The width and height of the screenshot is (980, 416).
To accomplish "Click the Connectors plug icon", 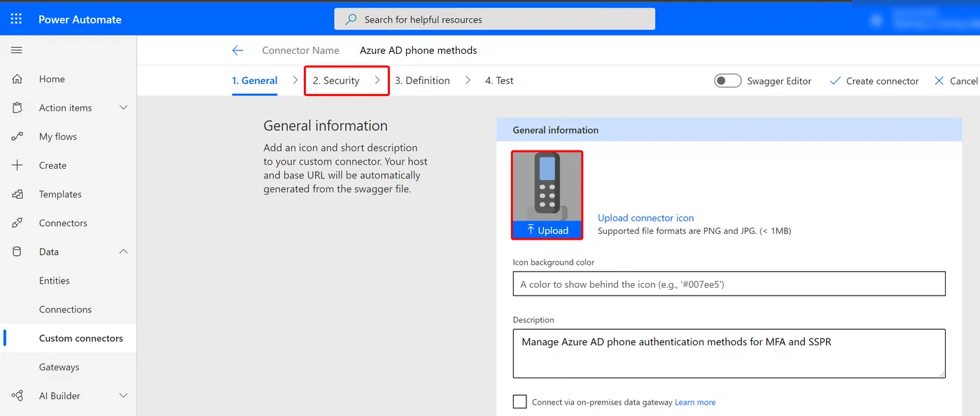I will [x=17, y=223].
